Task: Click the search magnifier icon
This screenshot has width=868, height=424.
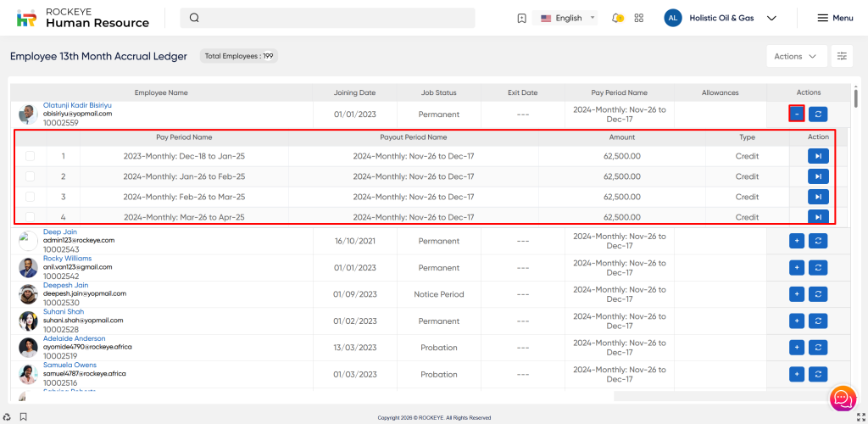Action: coord(195,18)
